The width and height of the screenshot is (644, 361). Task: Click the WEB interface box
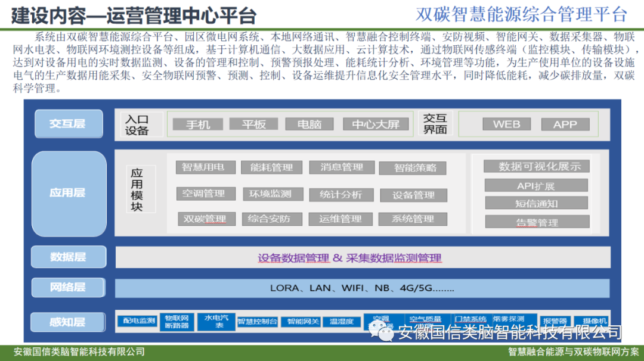coord(506,124)
